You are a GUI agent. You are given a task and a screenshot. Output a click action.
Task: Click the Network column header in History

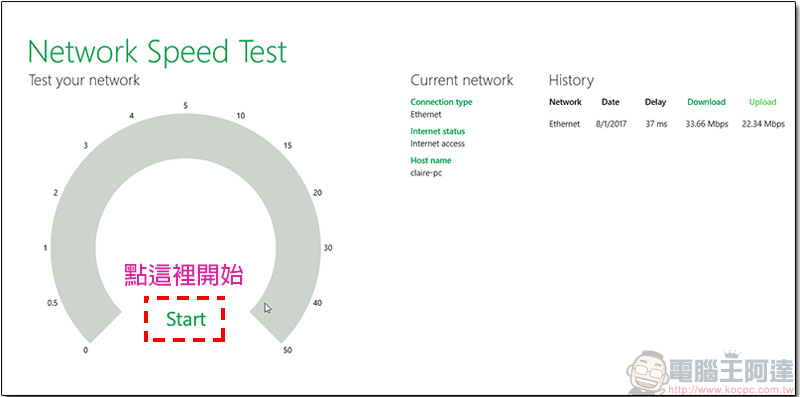[x=565, y=102]
